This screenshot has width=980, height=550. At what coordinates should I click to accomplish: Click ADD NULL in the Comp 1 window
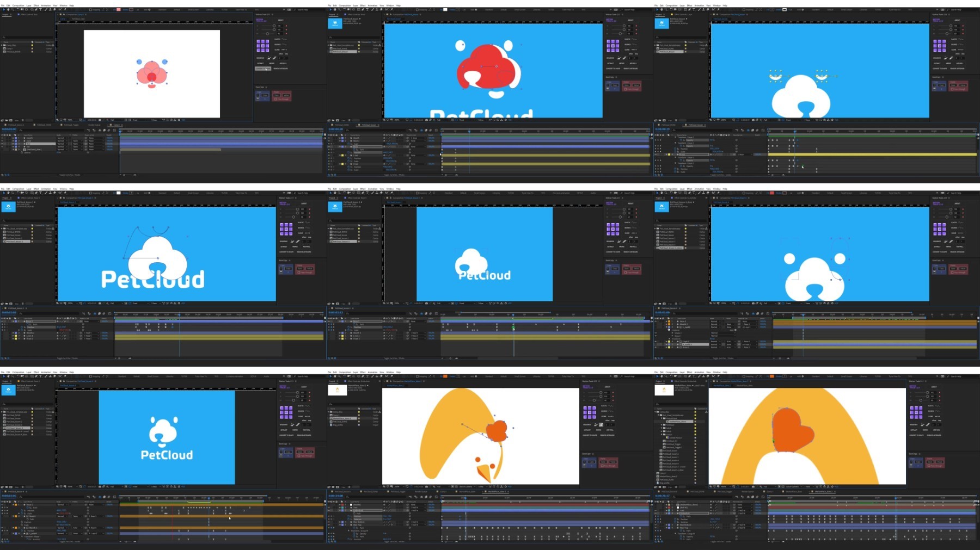coord(283,63)
